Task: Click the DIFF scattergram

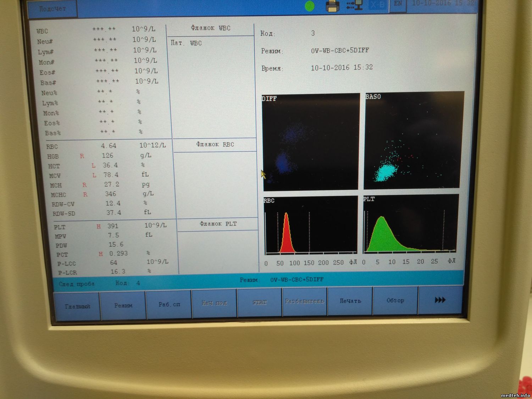Action: coord(311,142)
